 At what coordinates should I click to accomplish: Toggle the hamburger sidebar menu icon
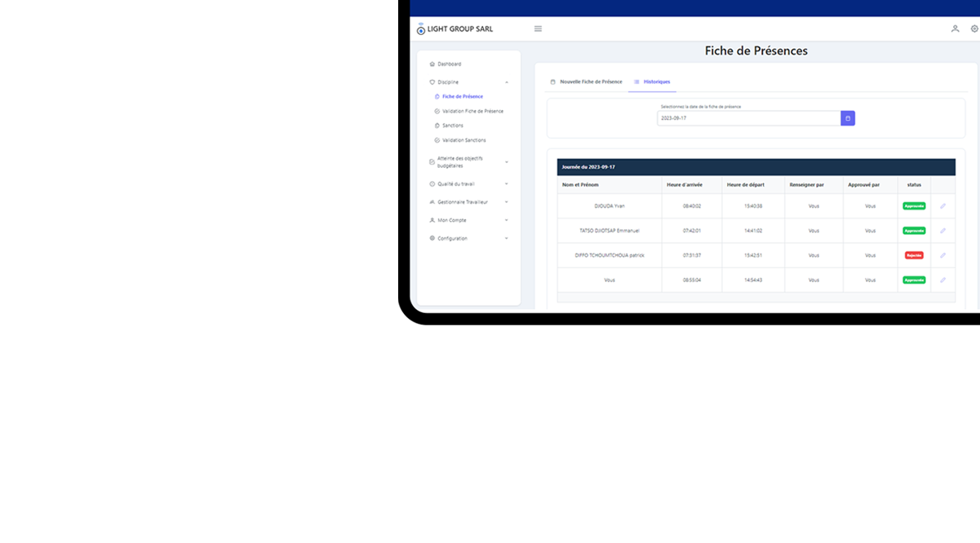point(538,29)
